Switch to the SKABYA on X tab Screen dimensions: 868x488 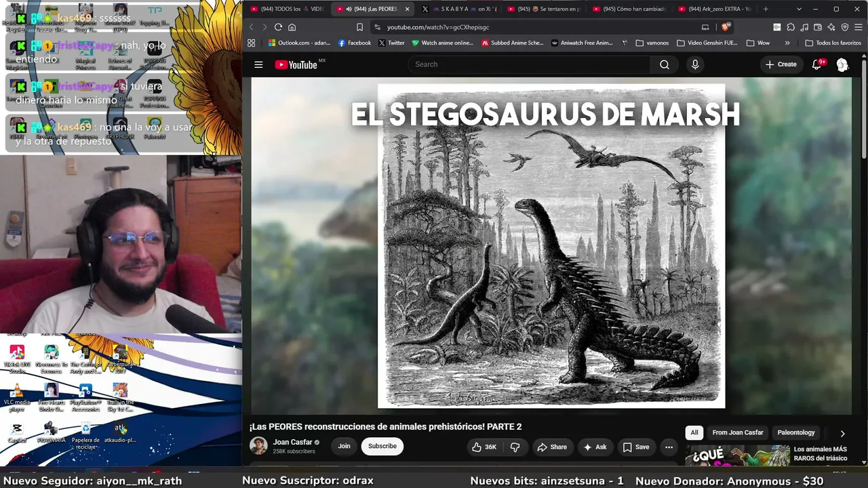pyautogui.click(x=459, y=9)
